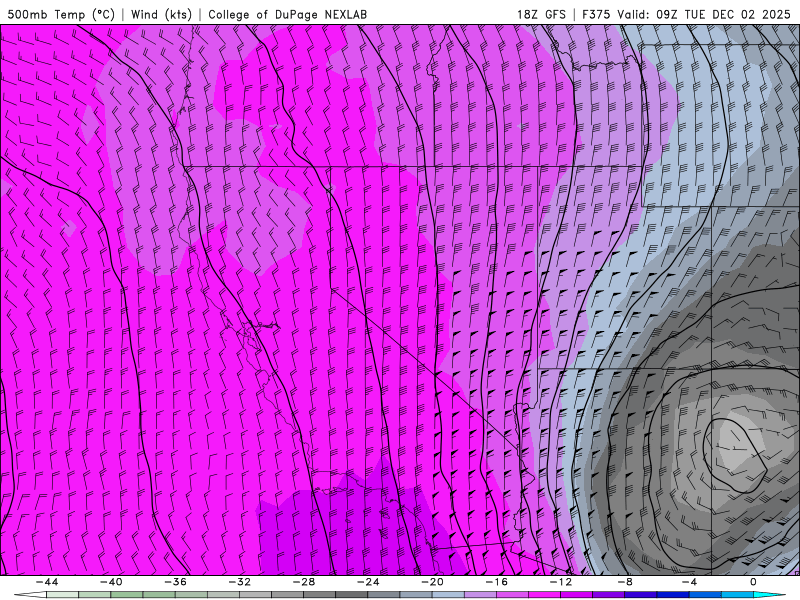The image size is (800, 600).
Task: Click the '18Z GFS' model run label
Action: tap(541, 14)
